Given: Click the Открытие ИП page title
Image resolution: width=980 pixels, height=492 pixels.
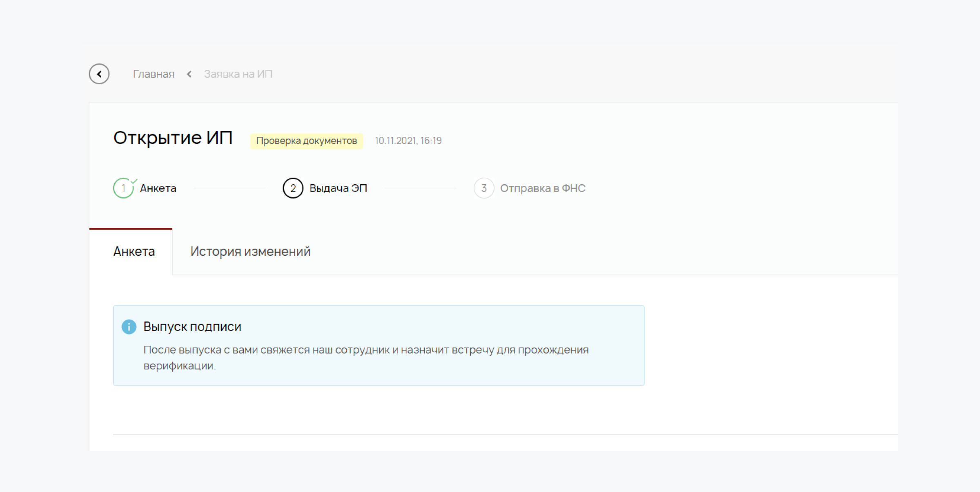Looking at the screenshot, I should 173,138.
